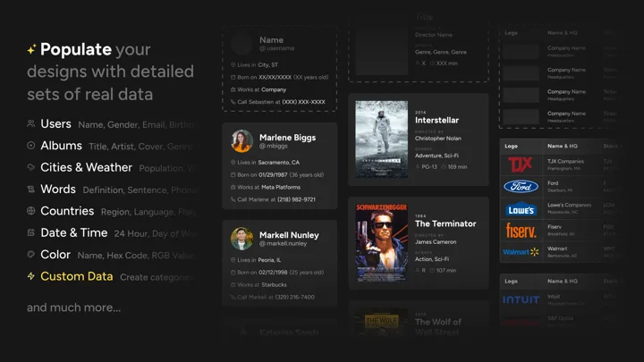Click the sparkle icon beside Populate
The image size is (644, 362).
31,49
